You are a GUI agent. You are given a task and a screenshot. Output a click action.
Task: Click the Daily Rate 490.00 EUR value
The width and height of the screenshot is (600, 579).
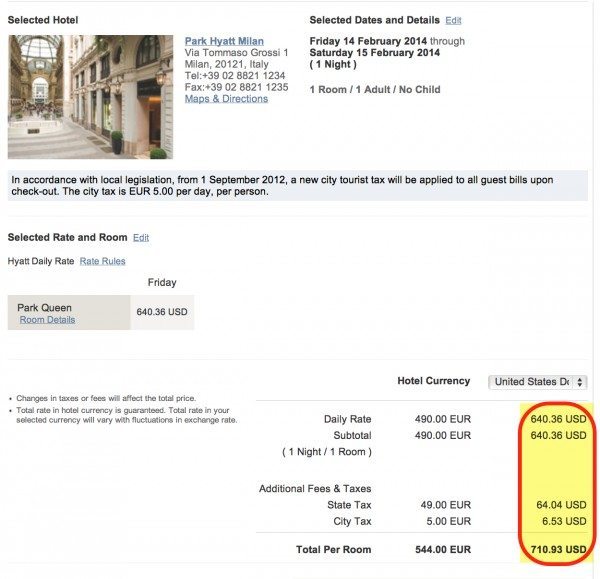443,419
